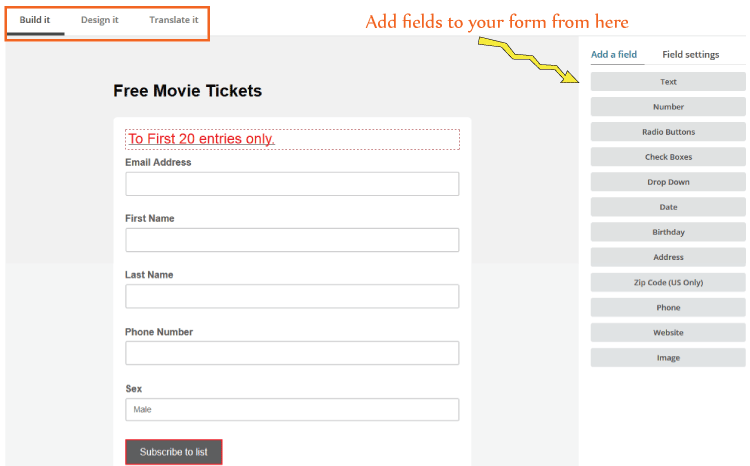This screenshot has height=466, width=750.
Task: Open the Sex dropdown showing Male
Action: [x=292, y=410]
